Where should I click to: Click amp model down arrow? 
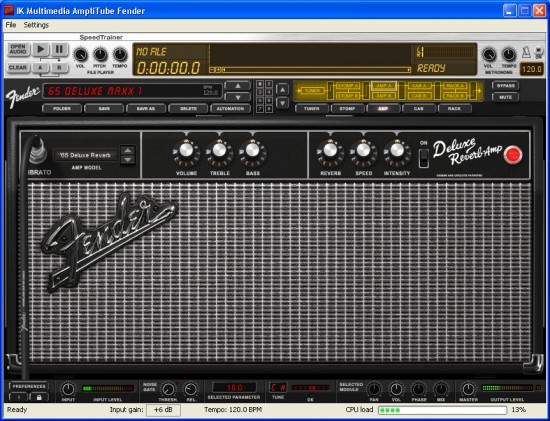128,160
